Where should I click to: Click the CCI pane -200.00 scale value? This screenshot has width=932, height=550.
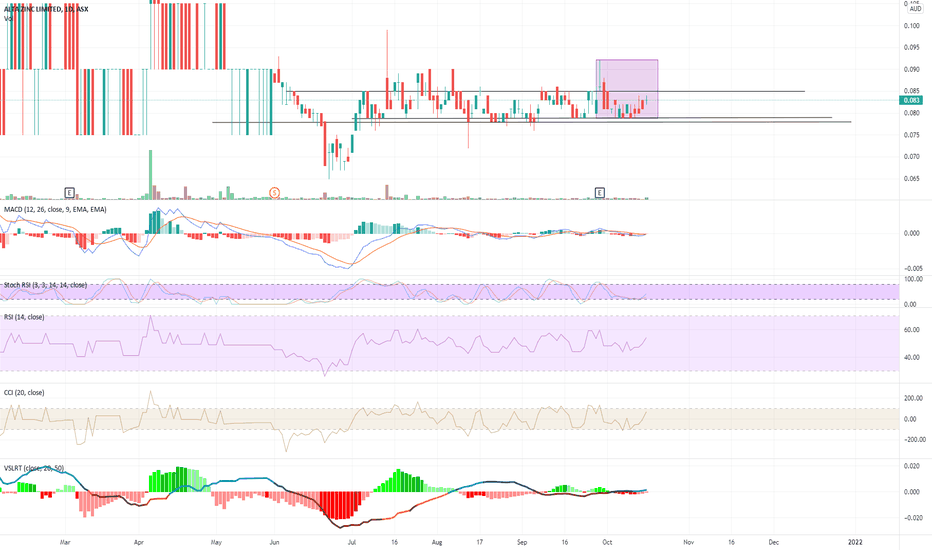click(914, 439)
